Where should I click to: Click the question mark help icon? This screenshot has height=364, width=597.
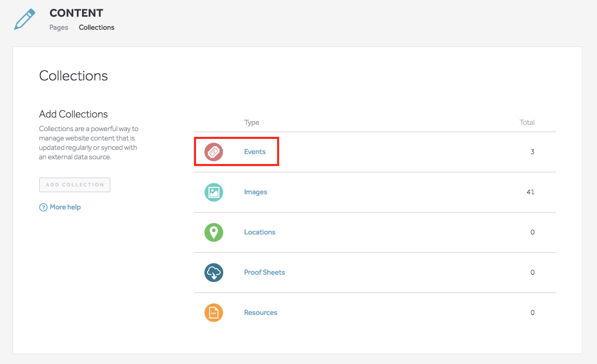[43, 207]
